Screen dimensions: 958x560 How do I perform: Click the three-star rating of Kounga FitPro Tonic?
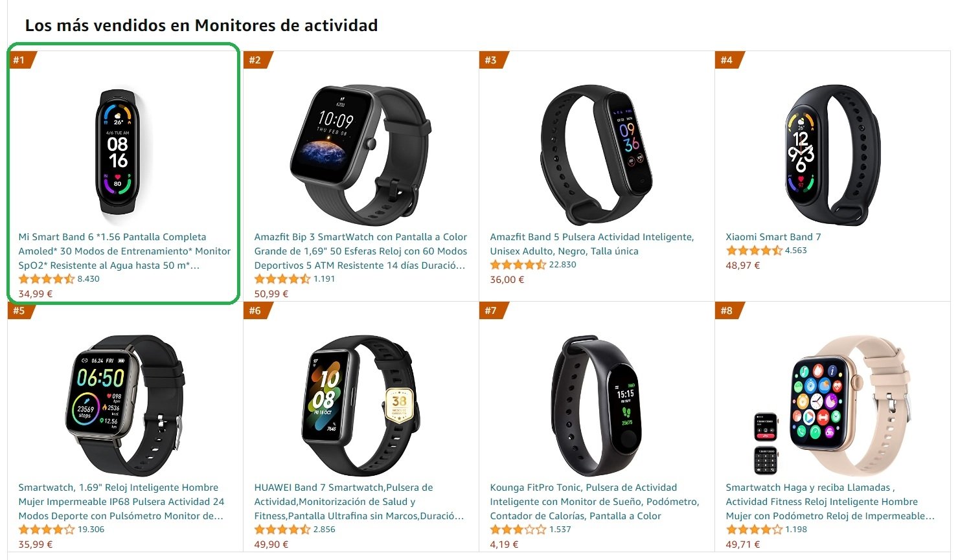click(518, 530)
